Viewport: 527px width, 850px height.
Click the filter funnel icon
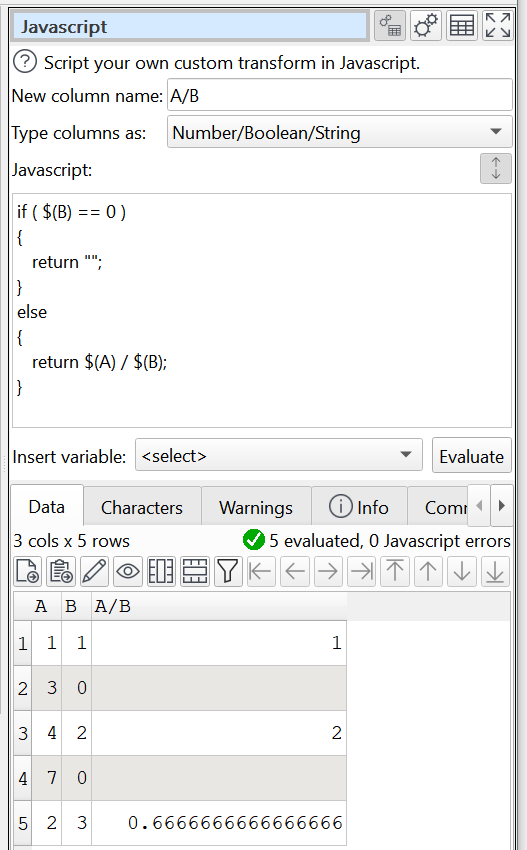pyautogui.click(x=228, y=571)
